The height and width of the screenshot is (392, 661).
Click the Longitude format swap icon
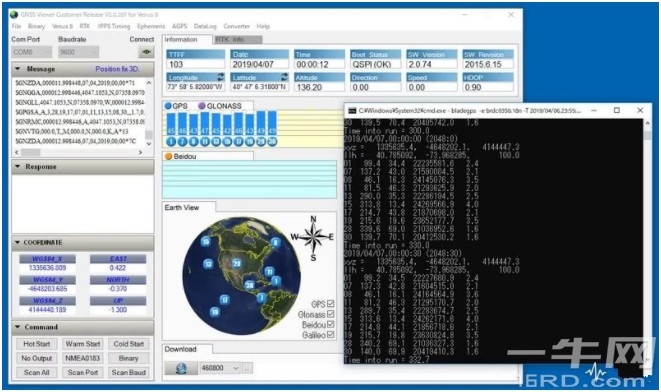220,77
